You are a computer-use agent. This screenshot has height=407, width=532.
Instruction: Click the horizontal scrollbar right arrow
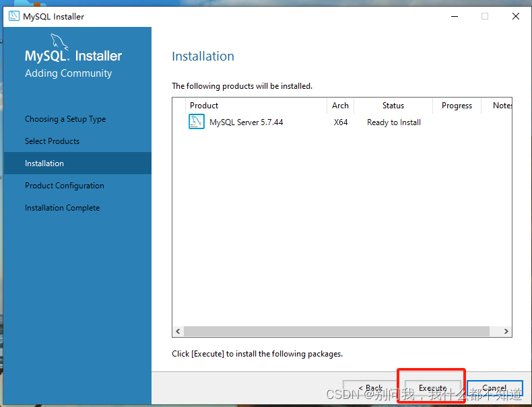click(506, 331)
